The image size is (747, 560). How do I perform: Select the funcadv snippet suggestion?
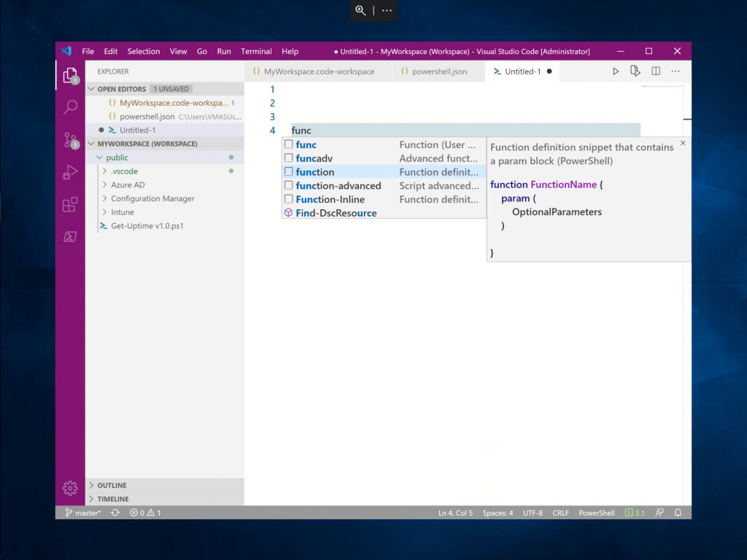[384, 158]
